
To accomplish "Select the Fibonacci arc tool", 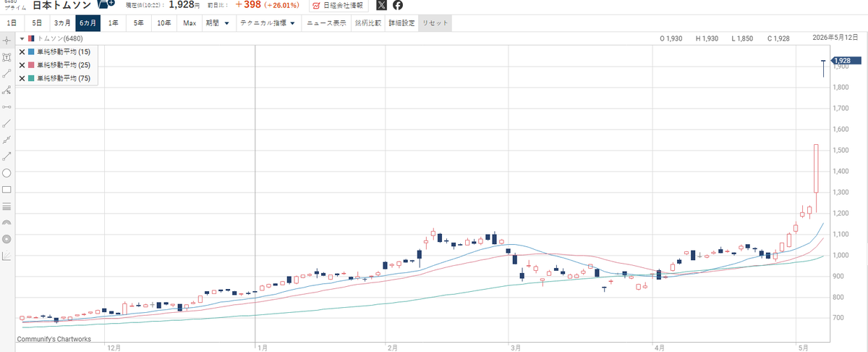I will [x=7, y=223].
